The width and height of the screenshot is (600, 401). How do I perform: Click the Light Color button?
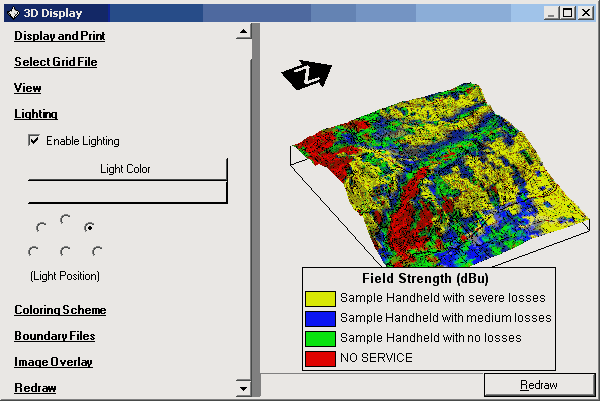127,169
